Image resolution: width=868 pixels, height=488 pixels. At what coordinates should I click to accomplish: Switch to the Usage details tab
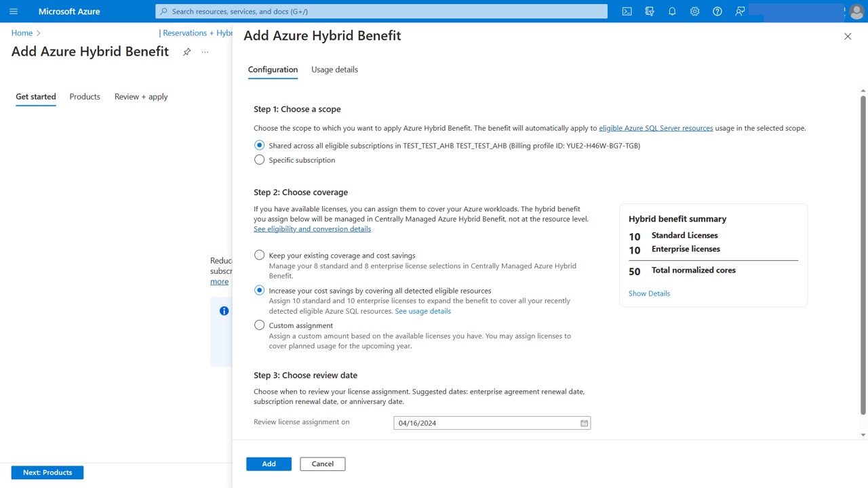334,69
